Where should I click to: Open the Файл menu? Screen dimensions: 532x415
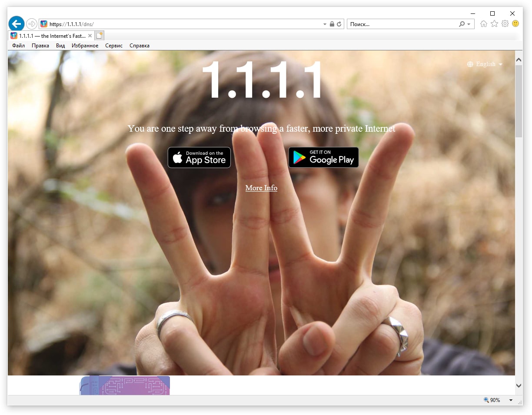tap(18, 46)
